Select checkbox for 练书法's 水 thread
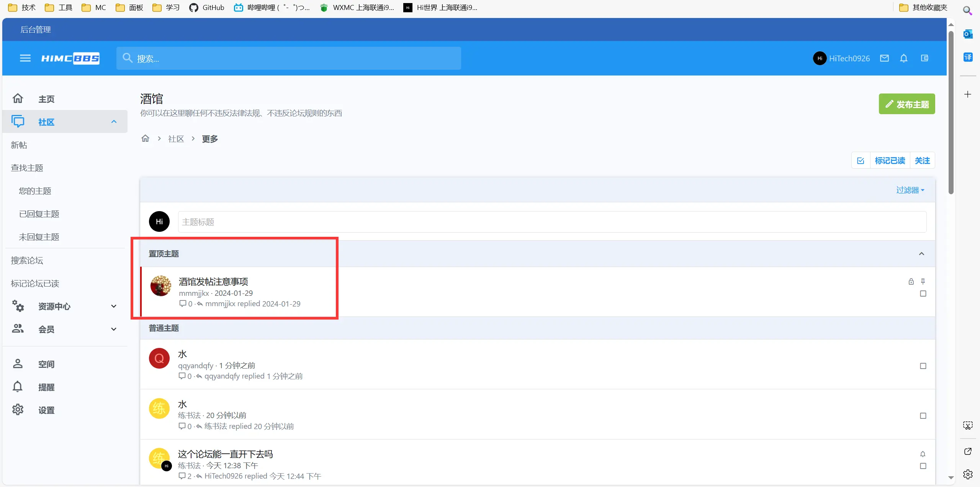Image resolution: width=980 pixels, height=487 pixels. [923, 416]
